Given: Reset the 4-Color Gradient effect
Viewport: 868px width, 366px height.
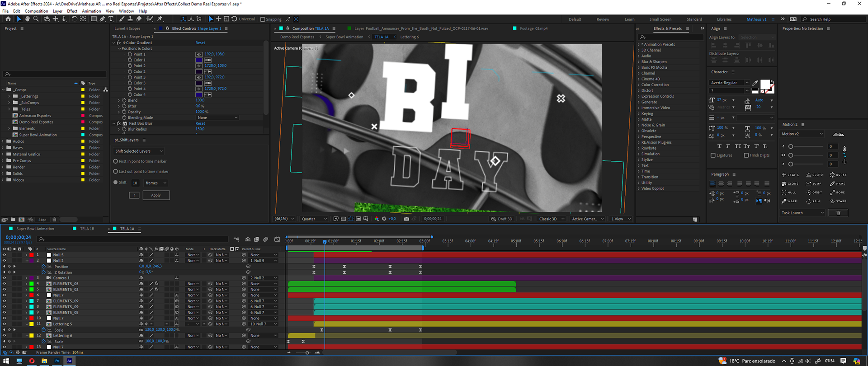Looking at the screenshot, I should point(200,43).
